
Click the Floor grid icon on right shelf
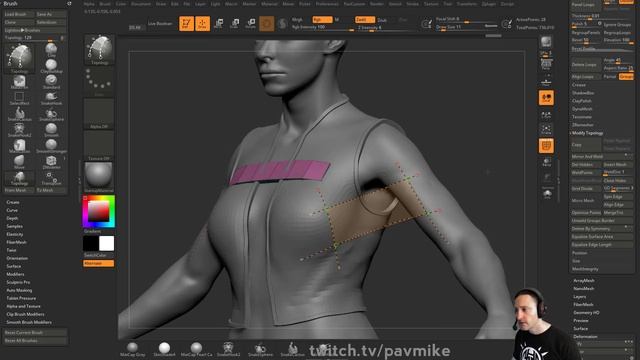tap(546, 82)
